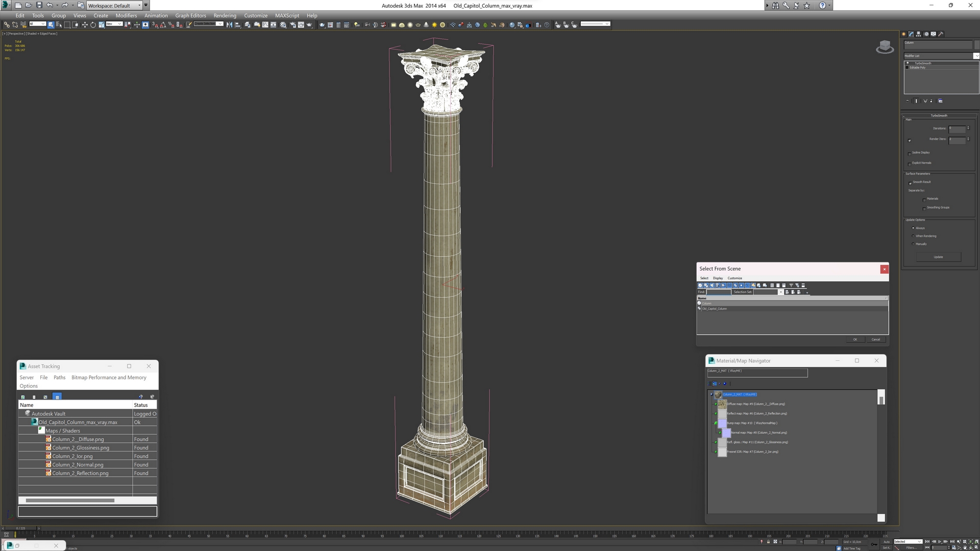980x551 pixels.
Task: Open the Utilities hammer panel tab
Action: 941,34
